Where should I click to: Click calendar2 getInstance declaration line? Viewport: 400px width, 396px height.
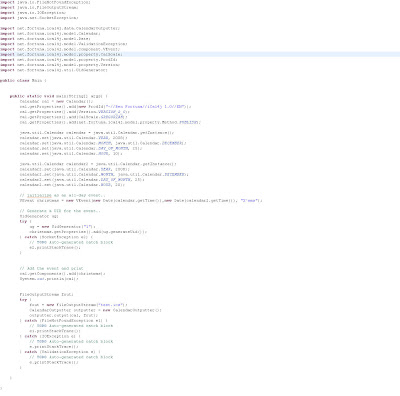(x=98, y=164)
